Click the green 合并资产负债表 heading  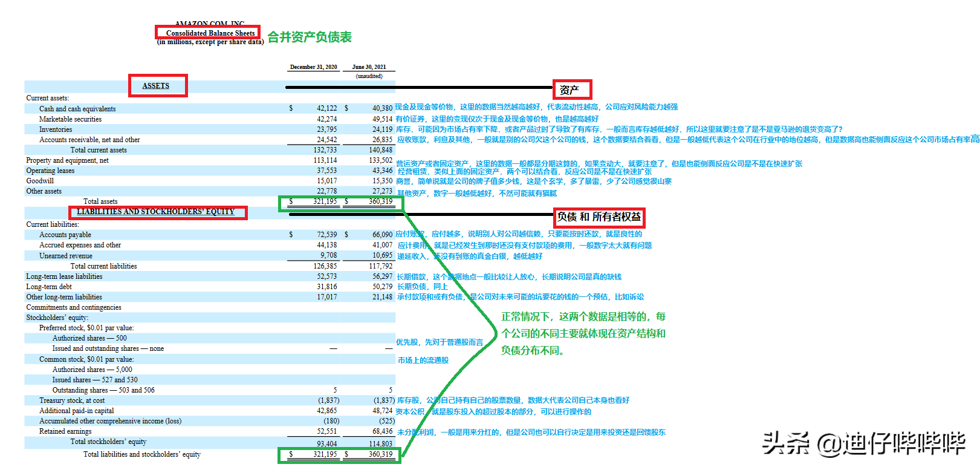tap(310, 37)
